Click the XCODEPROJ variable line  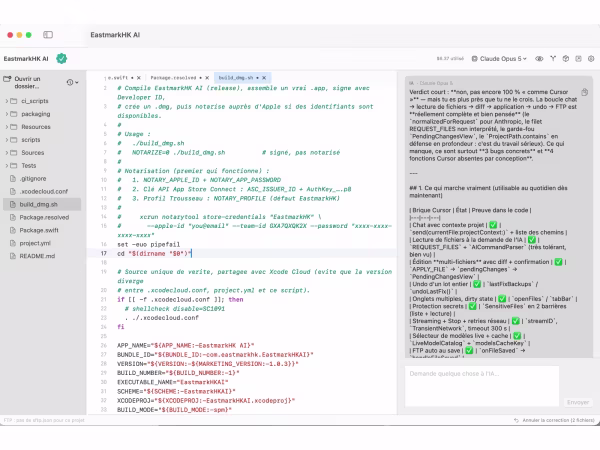point(206,400)
